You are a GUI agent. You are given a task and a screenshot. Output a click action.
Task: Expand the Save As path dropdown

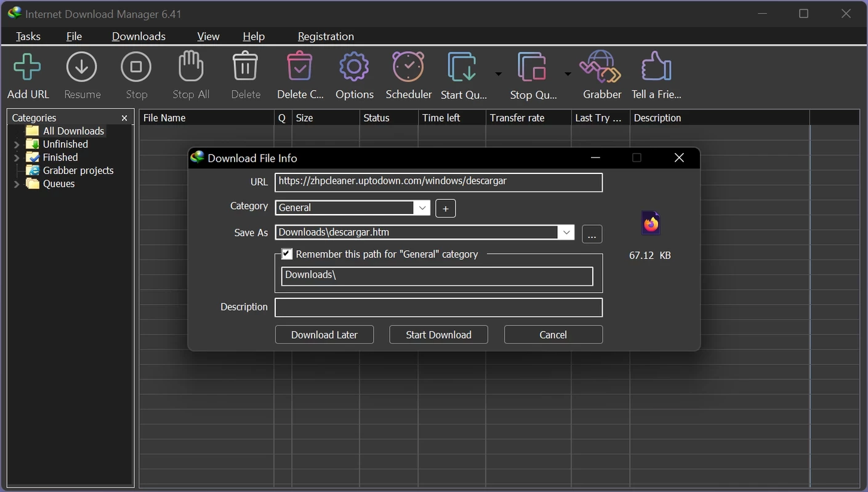[566, 232]
